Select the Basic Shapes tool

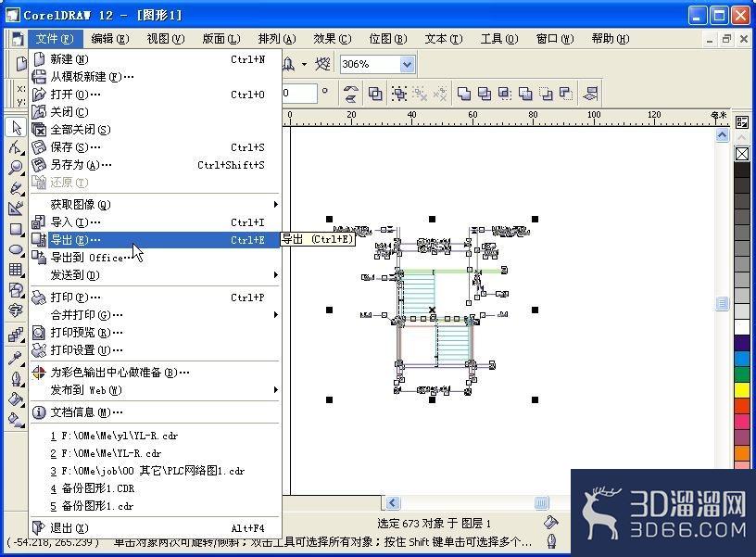click(x=16, y=290)
